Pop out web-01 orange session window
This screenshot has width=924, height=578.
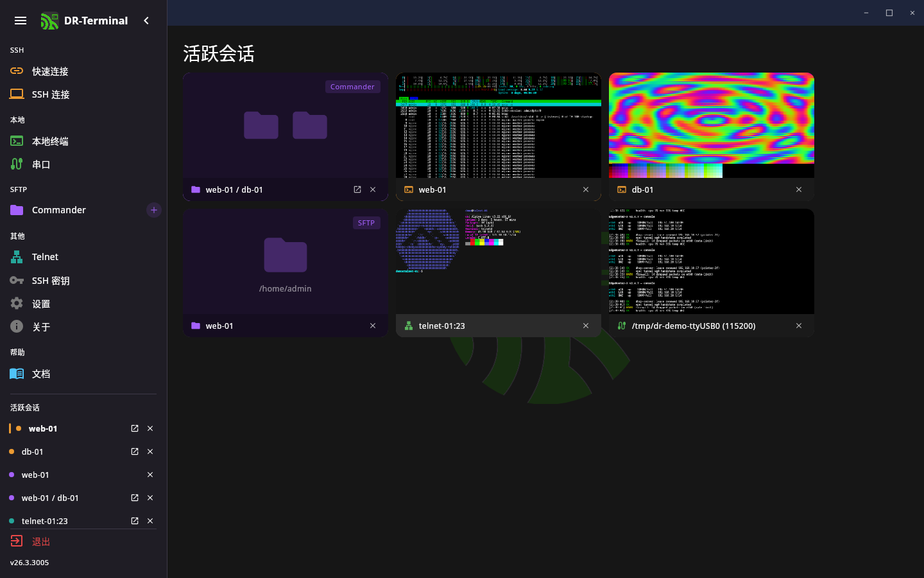point(135,428)
